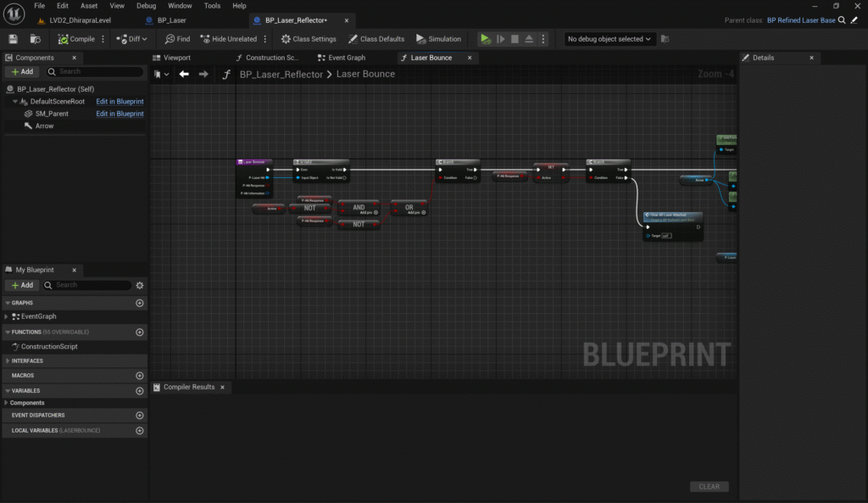Expand the INTERFACES section
Screen dimensions: 868x503
pos(8,361)
